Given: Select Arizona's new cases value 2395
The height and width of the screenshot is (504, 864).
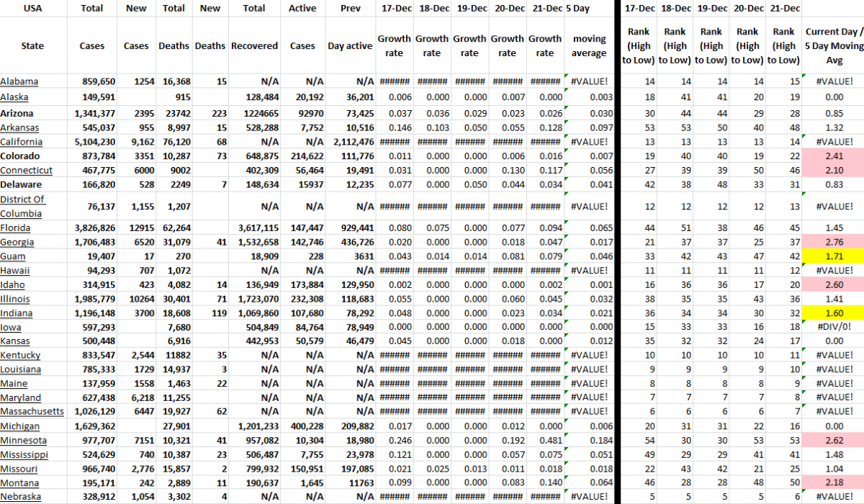Looking at the screenshot, I should pos(135,113).
